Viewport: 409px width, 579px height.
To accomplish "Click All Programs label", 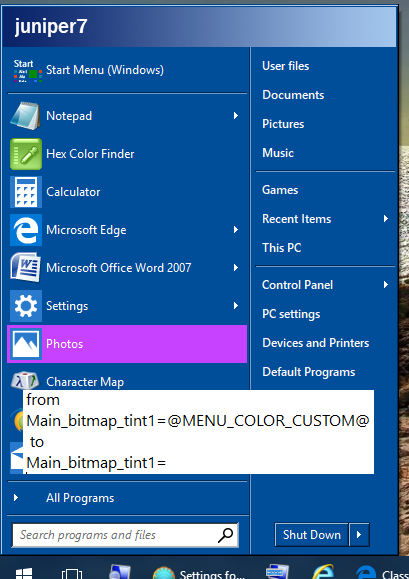I will click(80, 498).
